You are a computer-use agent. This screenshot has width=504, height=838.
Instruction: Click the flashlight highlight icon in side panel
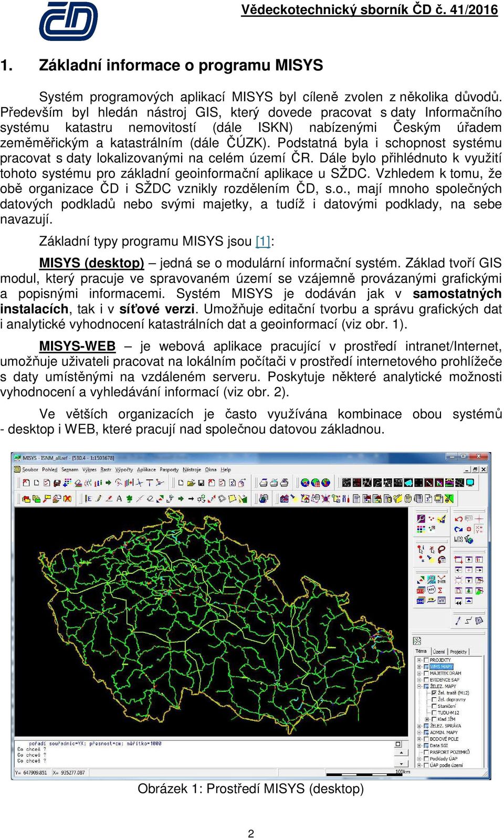coord(432,559)
